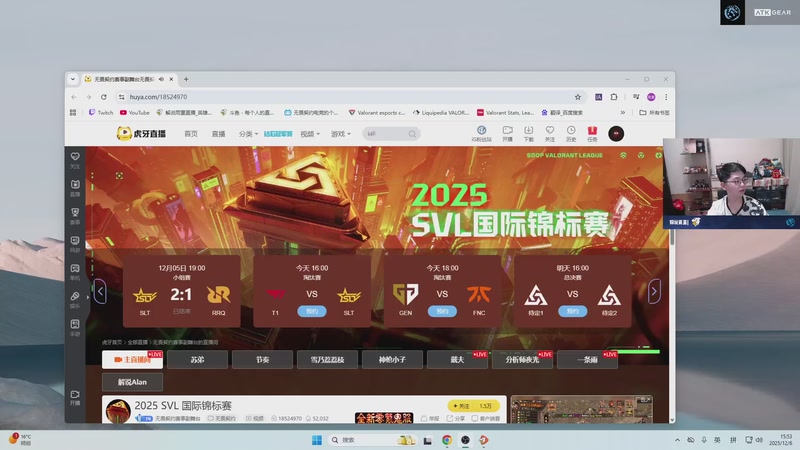Viewport: 800px width, 450px height.
Task: Switch to the 解说Alan stream tab
Action: pos(132,382)
